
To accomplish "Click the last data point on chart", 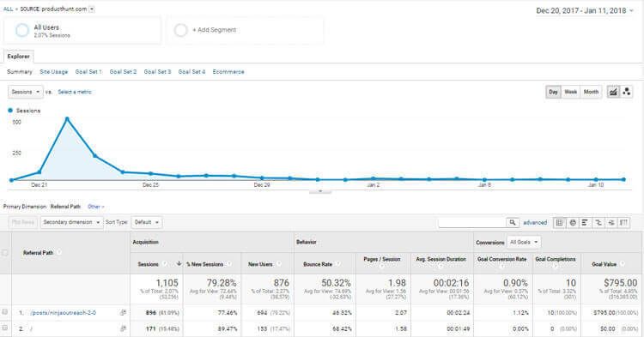I will [624, 179].
